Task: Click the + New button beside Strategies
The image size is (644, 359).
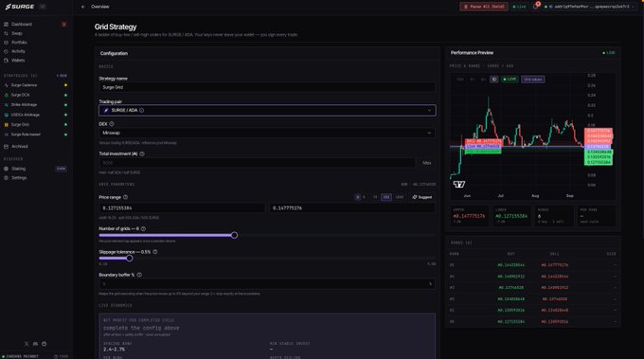Action: coord(62,76)
